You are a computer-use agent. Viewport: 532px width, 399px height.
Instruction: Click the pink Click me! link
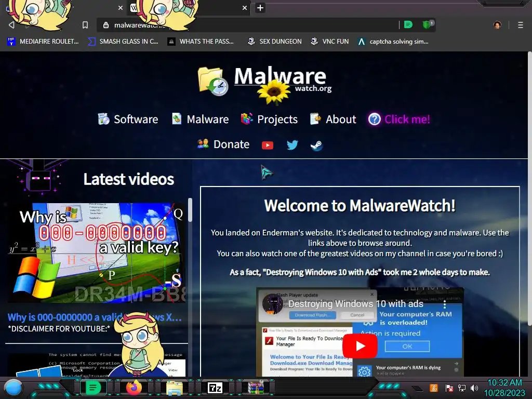click(407, 119)
